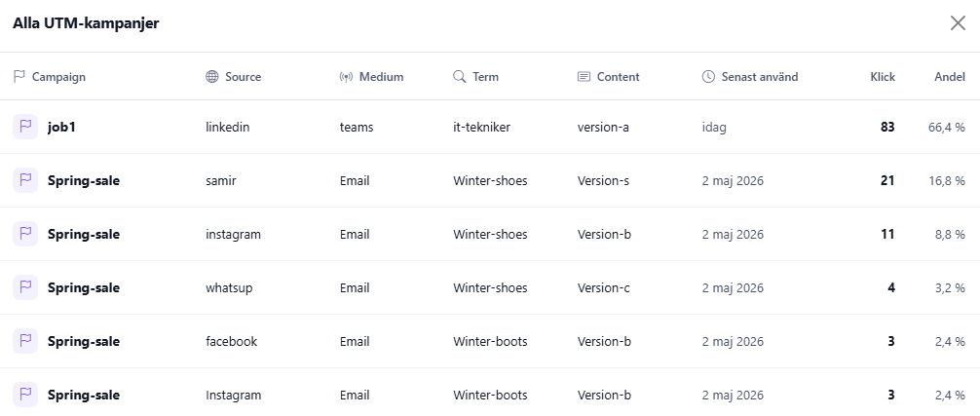980x416 pixels.
Task: Sort by the Klick column header
Action: click(883, 77)
